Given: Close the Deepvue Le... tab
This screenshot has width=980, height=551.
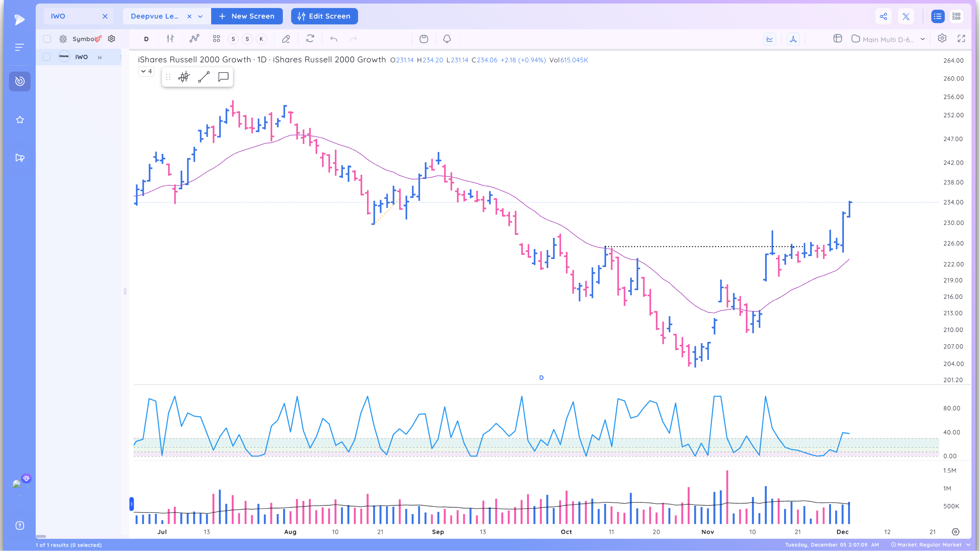Looking at the screenshot, I should [x=189, y=16].
